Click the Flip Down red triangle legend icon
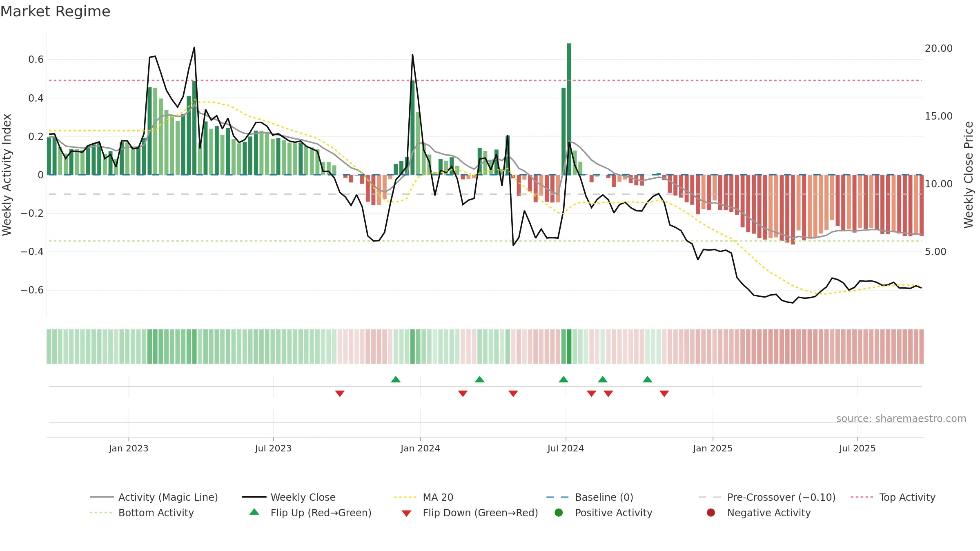Viewport: 980px width, 551px height. (x=406, y=513)
